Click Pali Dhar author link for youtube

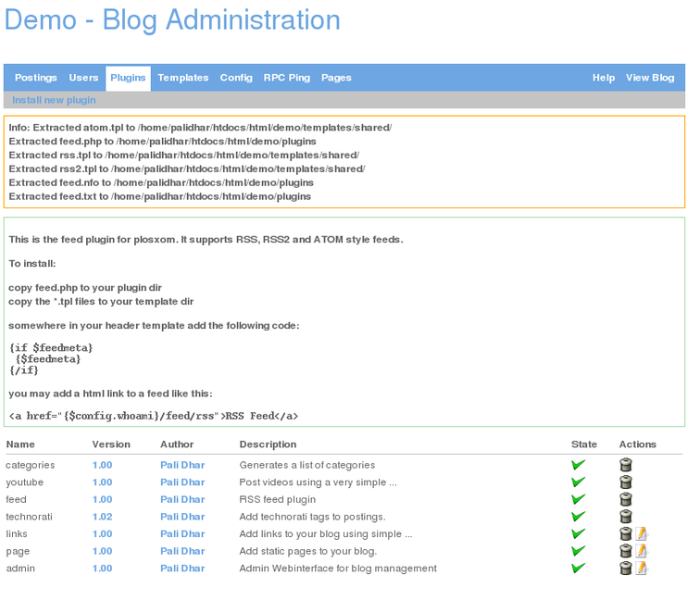tap(182, 482)
